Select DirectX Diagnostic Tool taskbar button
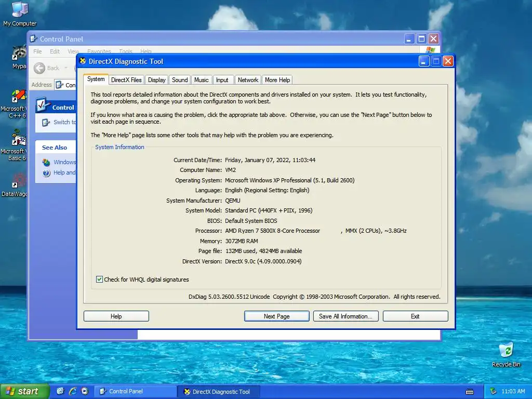532x399 pixels. [219, 392]
